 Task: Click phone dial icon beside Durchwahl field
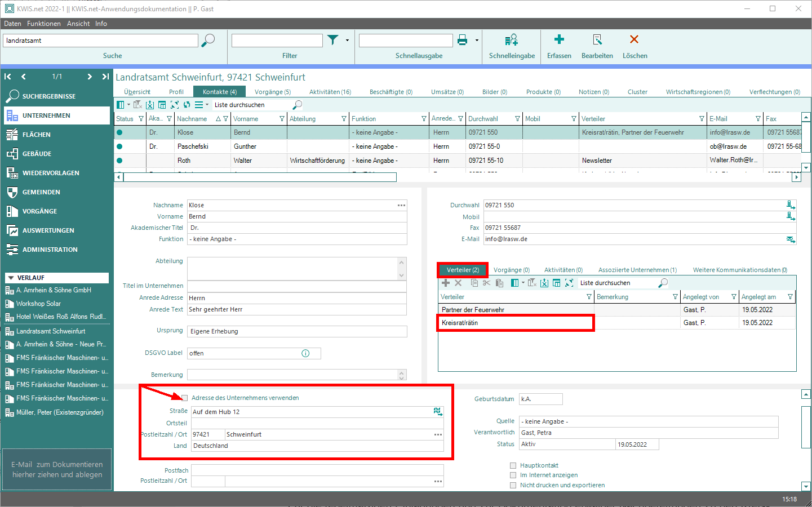pos(791,205)
